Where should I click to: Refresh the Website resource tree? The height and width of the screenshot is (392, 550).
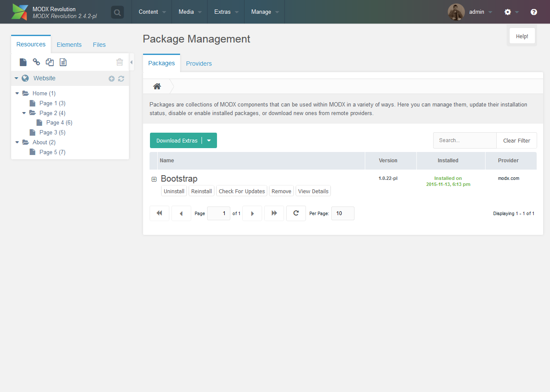click(x=121, y=79)
